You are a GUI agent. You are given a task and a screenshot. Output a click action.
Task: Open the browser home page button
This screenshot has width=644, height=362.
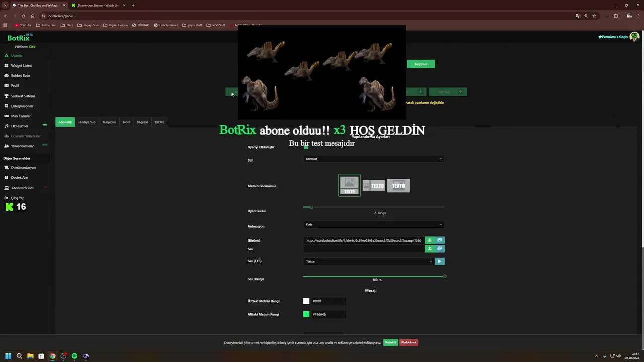tap(33, 16)
